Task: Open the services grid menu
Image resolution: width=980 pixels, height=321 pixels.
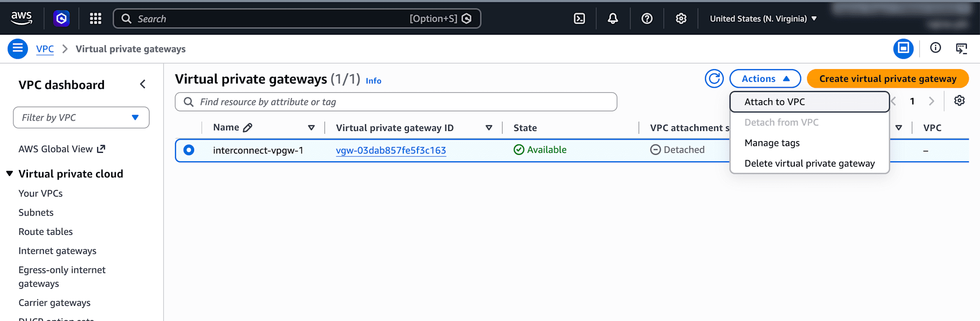Action: [96, 19]
